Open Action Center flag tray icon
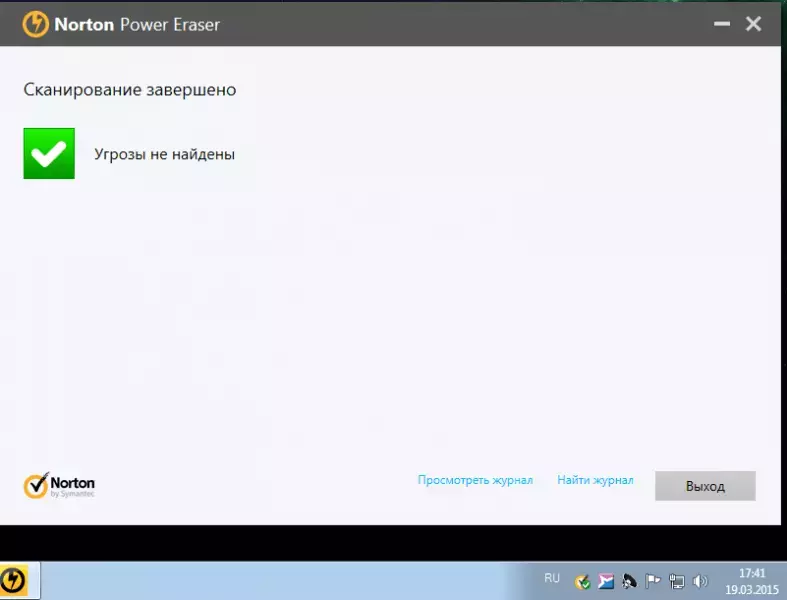Screen dimensions: 787x600 pos(652,581)
